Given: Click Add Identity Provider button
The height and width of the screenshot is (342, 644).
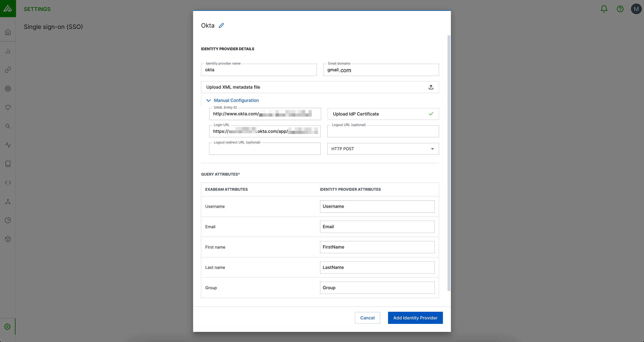Looking at the screenshot, I should (x=415, y=318).
